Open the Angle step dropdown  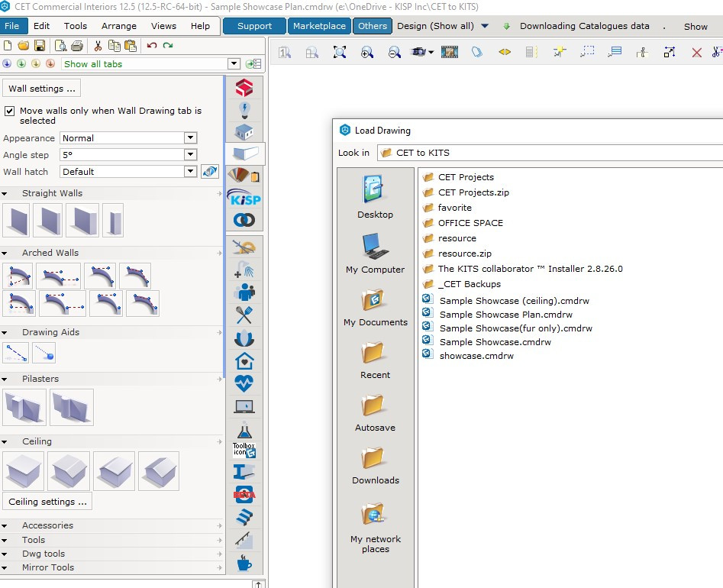click(190, 154)
